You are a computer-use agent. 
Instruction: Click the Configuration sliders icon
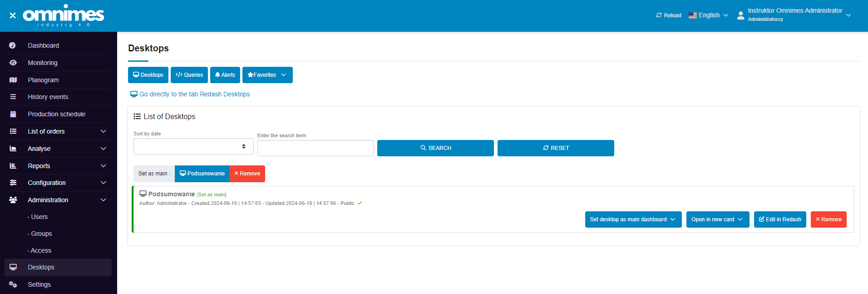(13, 183)
